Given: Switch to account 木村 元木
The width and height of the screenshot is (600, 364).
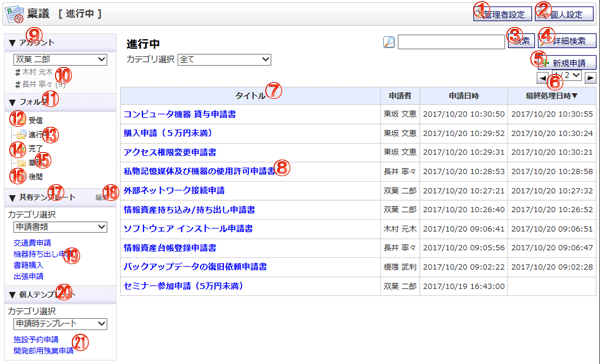Looking at the screenshot, I should point(37,72).
